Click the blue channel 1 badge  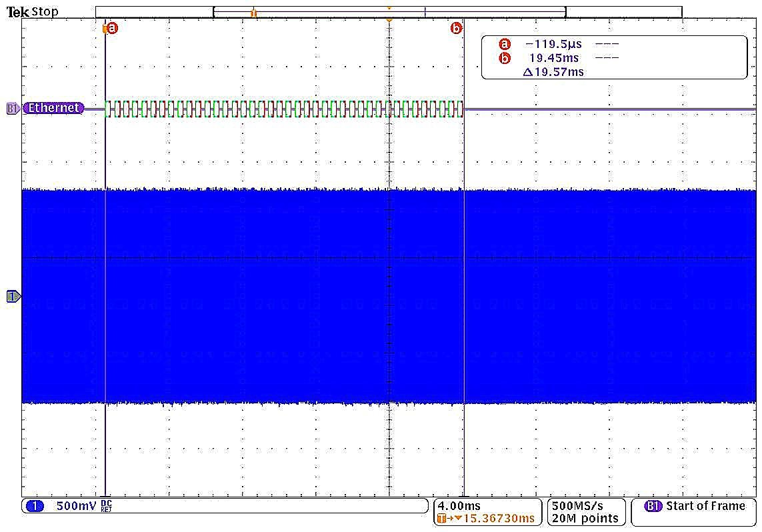34,506
